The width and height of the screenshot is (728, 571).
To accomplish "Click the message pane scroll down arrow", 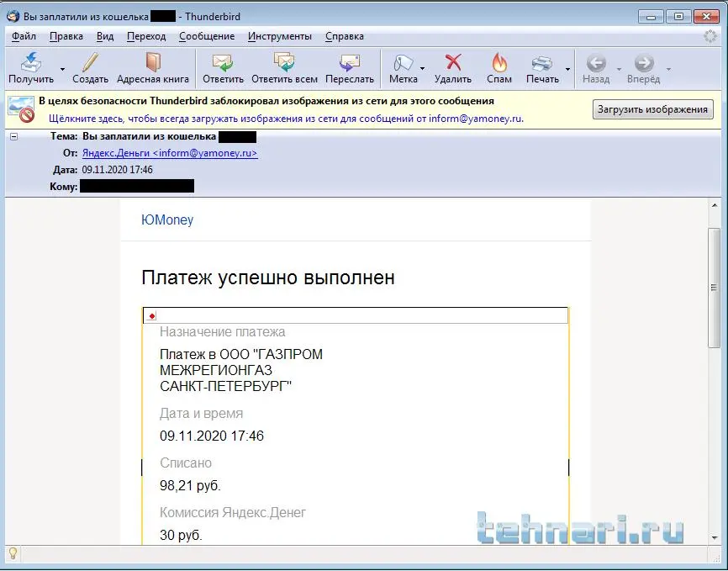I will coord(714,538).
